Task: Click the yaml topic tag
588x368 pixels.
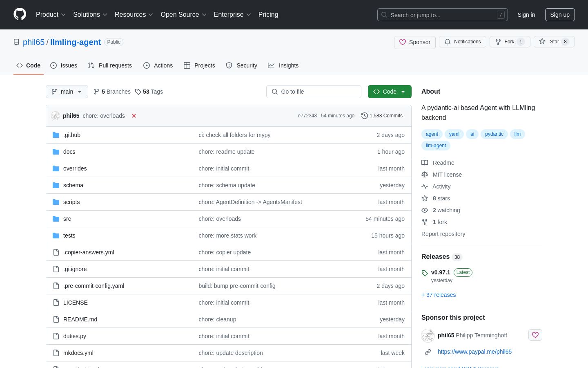Action: tap(454, 134)
